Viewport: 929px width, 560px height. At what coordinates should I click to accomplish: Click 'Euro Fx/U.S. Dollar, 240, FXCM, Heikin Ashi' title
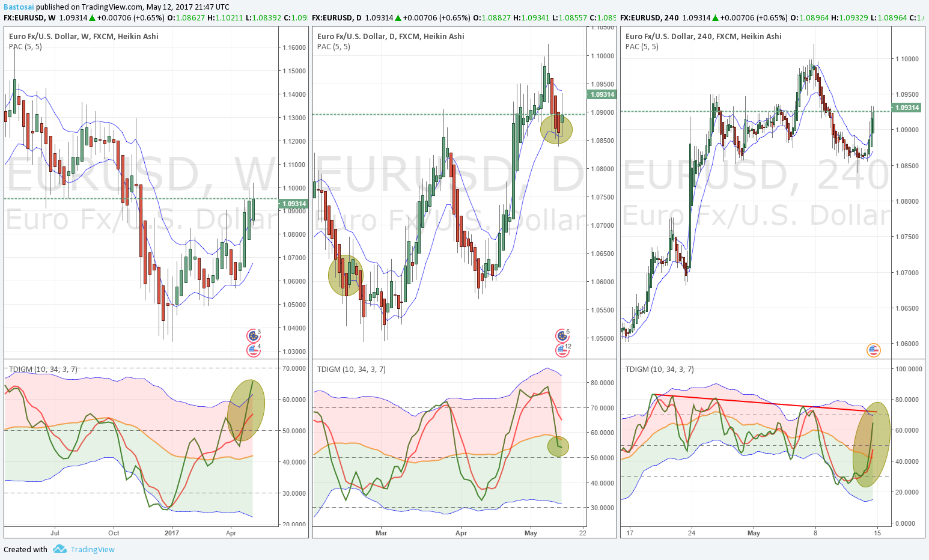(704, 36)
